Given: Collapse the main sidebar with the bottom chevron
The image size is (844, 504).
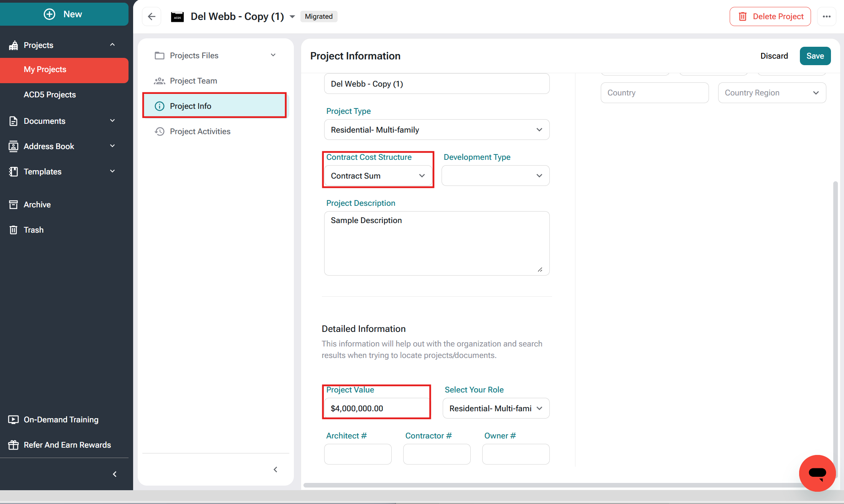Looking at the screenshot, I should click(115, 474).
